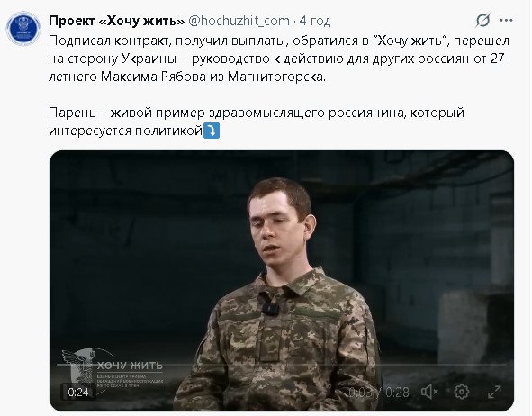Select the clip-on microphone on the soldier's uniform
Viewport: 532px width, 416px height.
click(270, 309)
